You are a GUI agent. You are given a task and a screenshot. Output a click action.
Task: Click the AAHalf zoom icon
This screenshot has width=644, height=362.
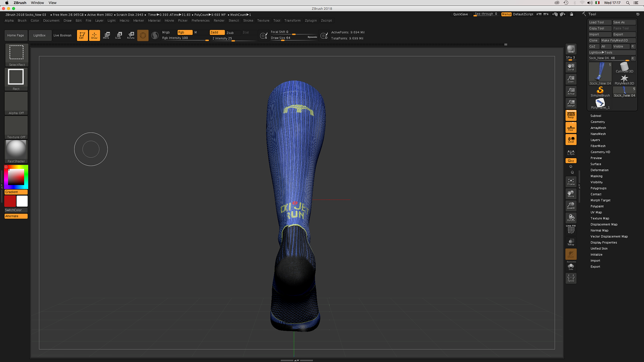[x=571, y=103]
